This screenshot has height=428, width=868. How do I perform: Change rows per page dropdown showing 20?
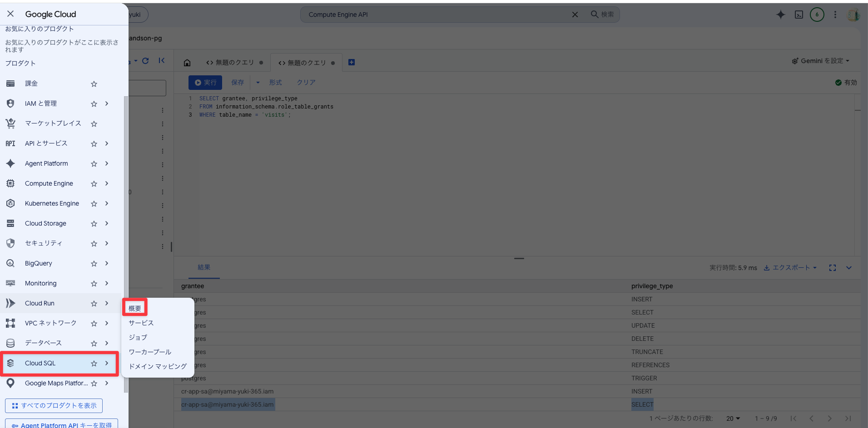(x=733, y=418)
